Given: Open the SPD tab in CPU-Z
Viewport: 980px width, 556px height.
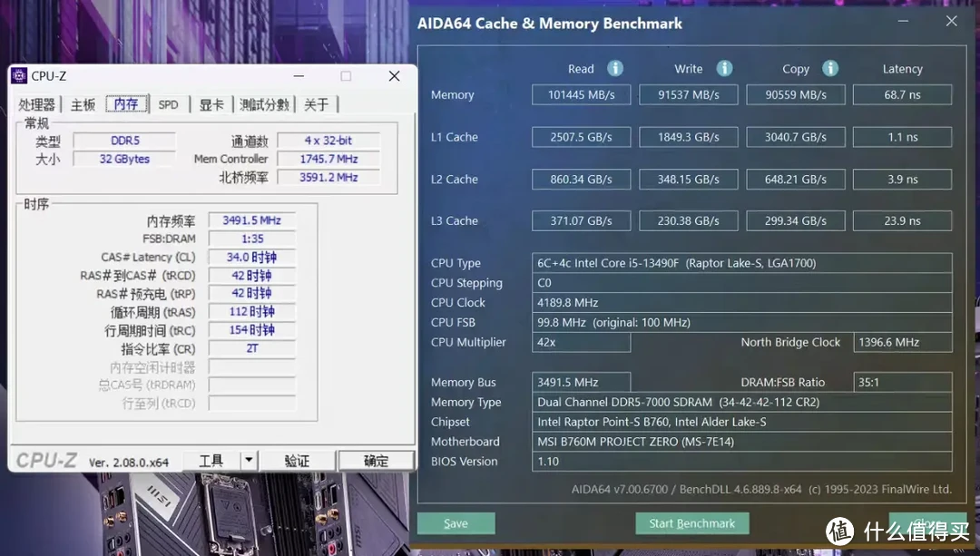Looking at the screenshot, I should [168, 104].
